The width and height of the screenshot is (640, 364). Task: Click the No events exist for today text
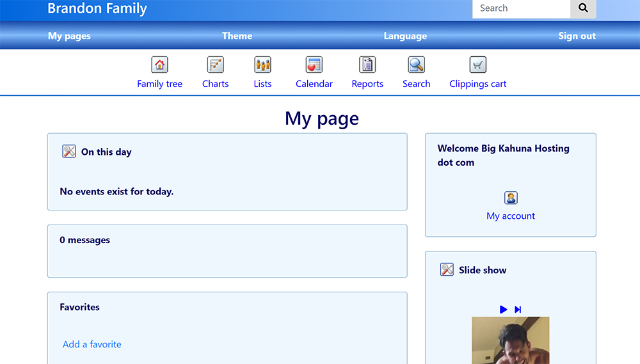click(116, 191)
